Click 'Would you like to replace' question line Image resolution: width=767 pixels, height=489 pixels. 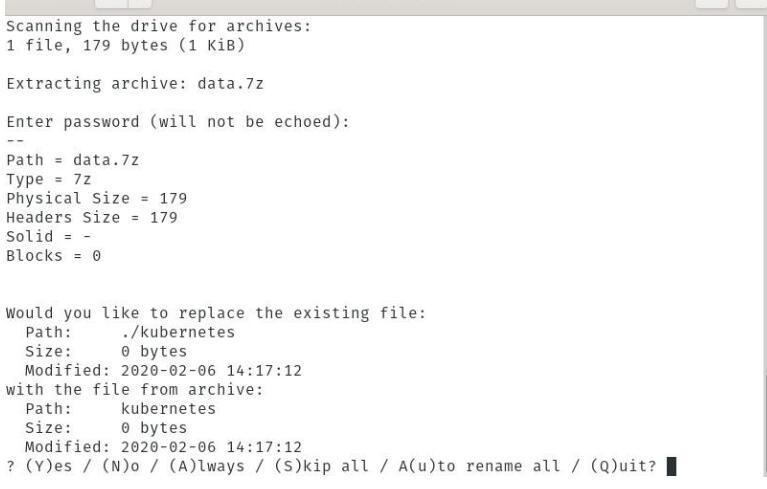(216, 313)
